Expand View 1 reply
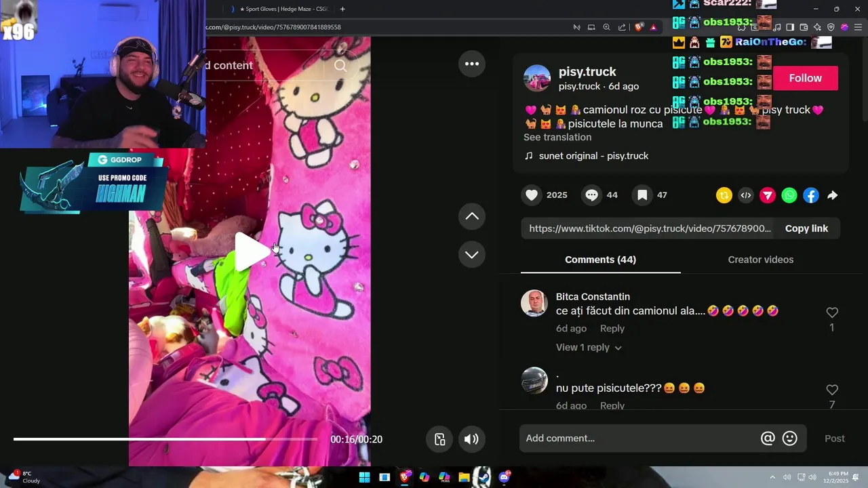Viewport: 868px width, 488px height. click(589, 347)
